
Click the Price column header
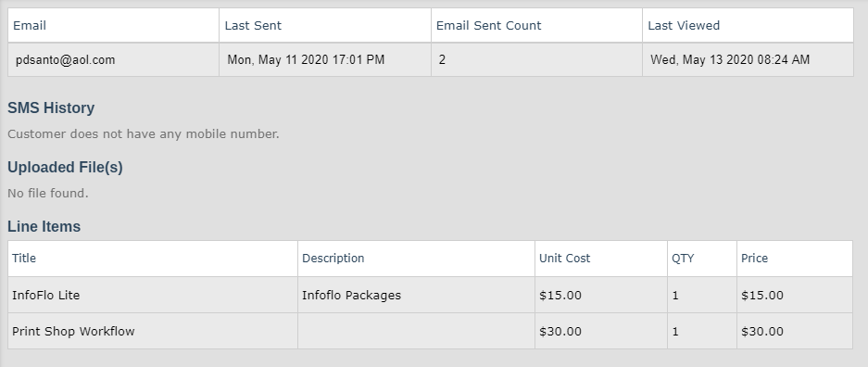754,258
